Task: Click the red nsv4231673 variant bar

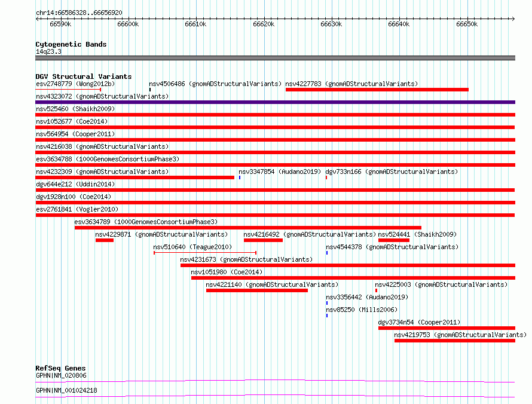Action: coord(348,265)
